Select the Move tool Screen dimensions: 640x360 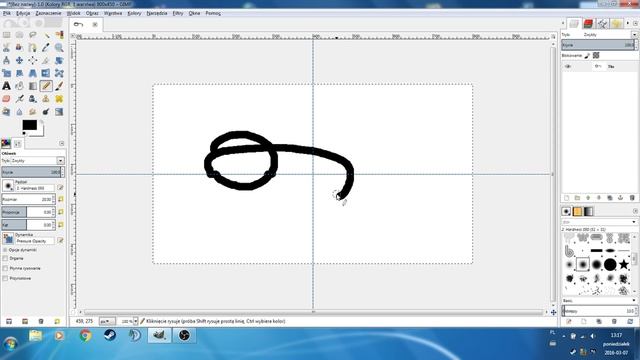coord(20,60)
